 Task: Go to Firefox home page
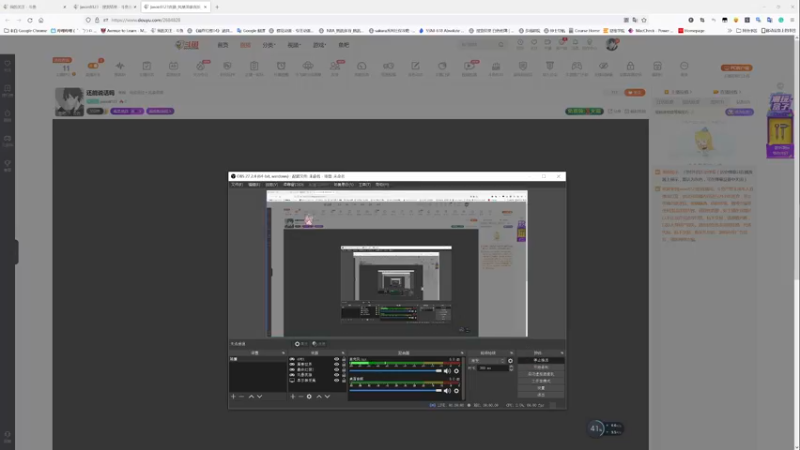pos(41,20)
